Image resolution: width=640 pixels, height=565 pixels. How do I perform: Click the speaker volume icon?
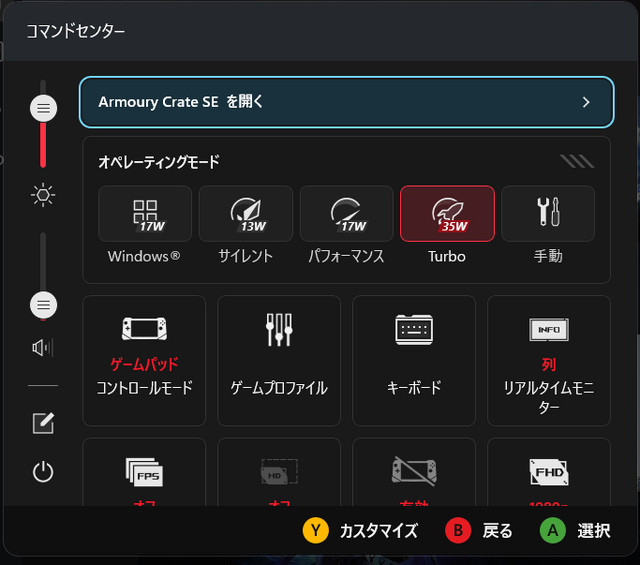click(43, 347)
